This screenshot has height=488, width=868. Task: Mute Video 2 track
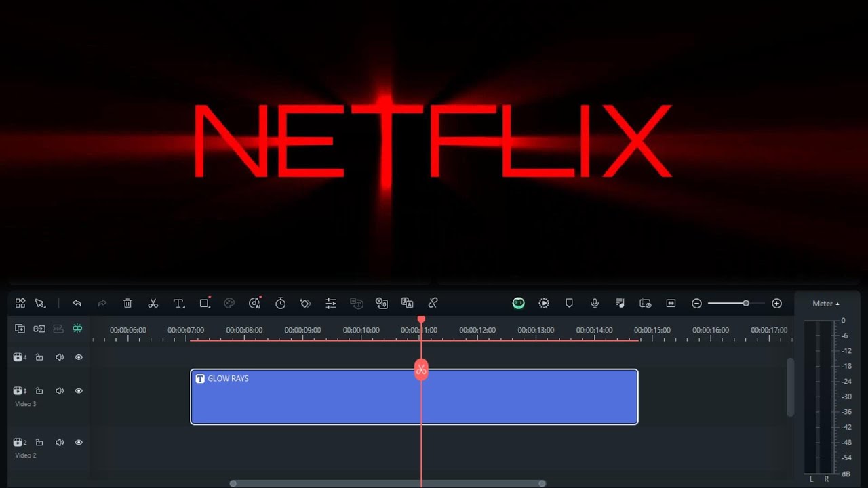[x=59, y=443]
